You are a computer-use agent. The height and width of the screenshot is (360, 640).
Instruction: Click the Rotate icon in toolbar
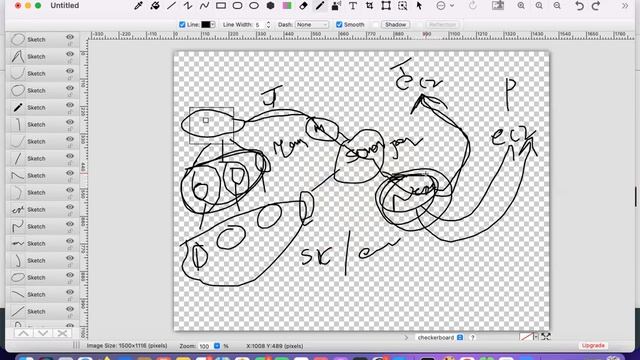pyautogui.click(x=473, y=6)
